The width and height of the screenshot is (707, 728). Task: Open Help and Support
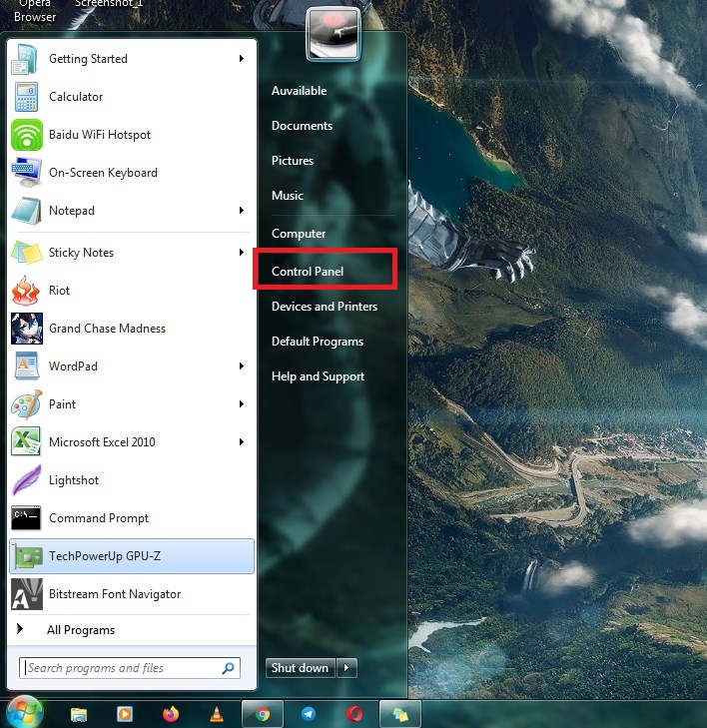click(318, 376)
